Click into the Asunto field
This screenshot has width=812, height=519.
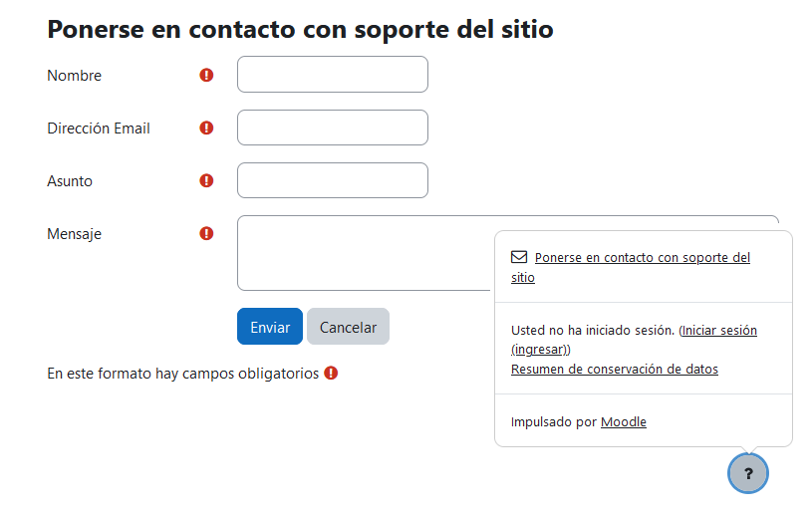coord(332,181)
